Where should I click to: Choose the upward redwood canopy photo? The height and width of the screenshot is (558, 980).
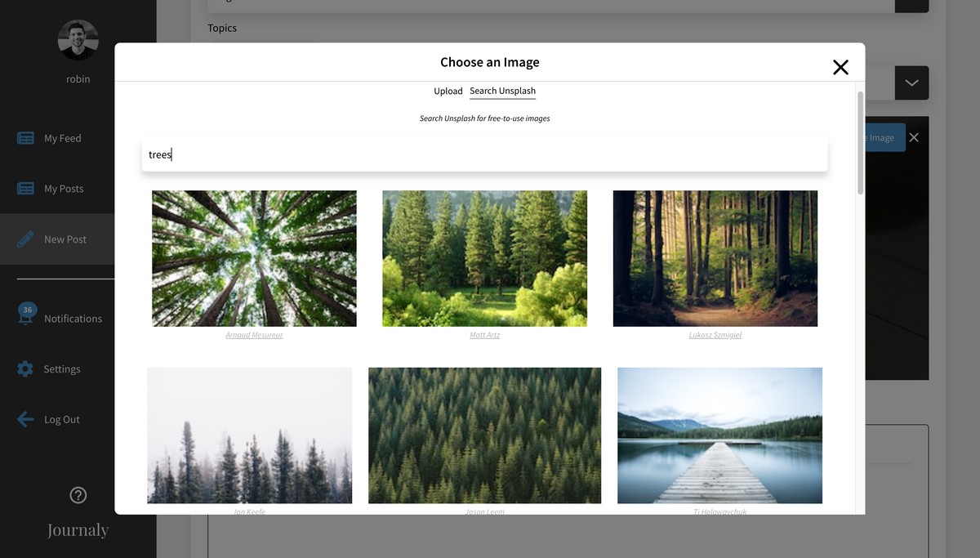click(x=254, y=258)
